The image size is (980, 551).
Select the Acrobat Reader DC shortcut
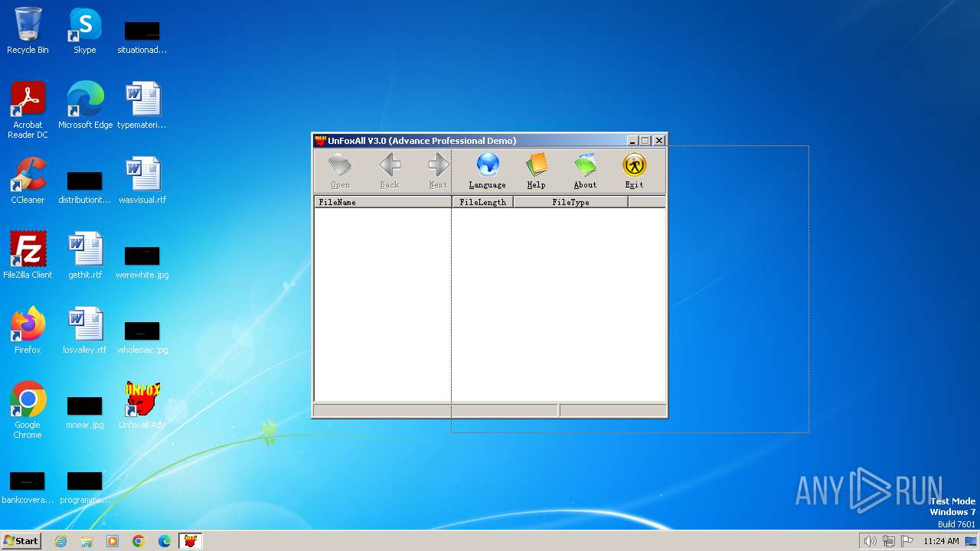coord(28,110)
